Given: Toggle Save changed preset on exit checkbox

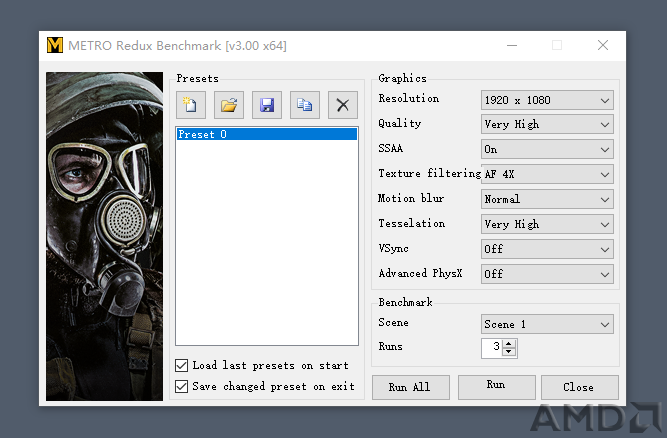Looking at the screenshot, I should pos(182,387).
